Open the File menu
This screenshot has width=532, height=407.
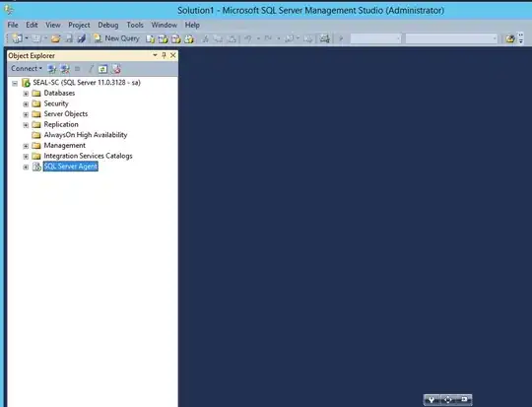pos(13,25)
